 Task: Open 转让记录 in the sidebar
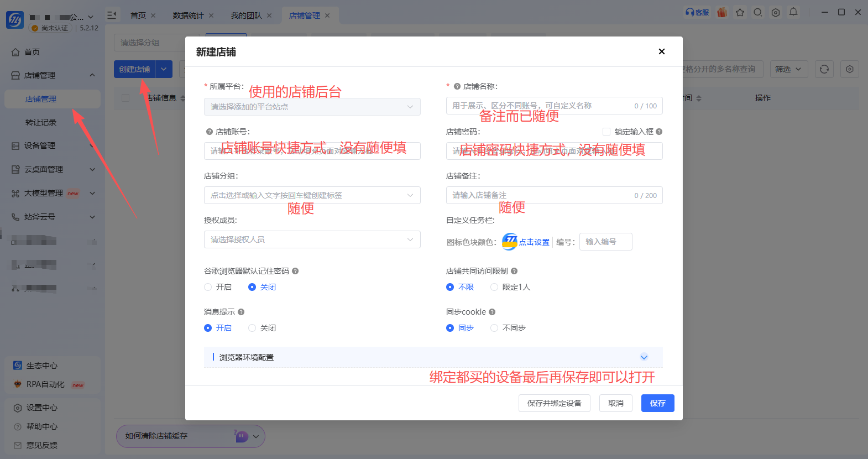tap(41, 122)
